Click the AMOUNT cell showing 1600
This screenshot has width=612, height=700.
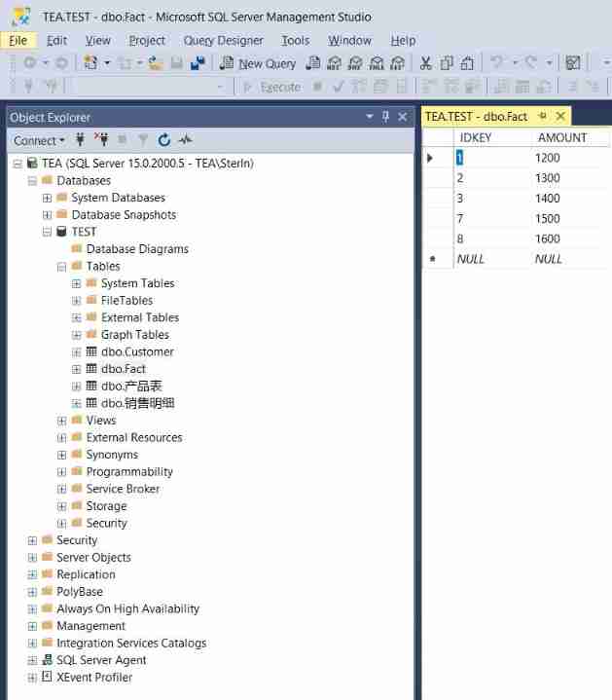coord(548,239)
